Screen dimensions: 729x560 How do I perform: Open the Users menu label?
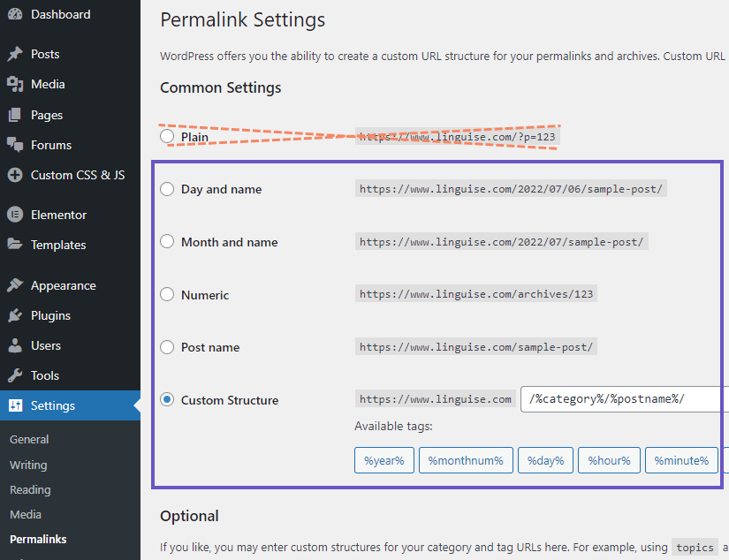tap(46, 345)
